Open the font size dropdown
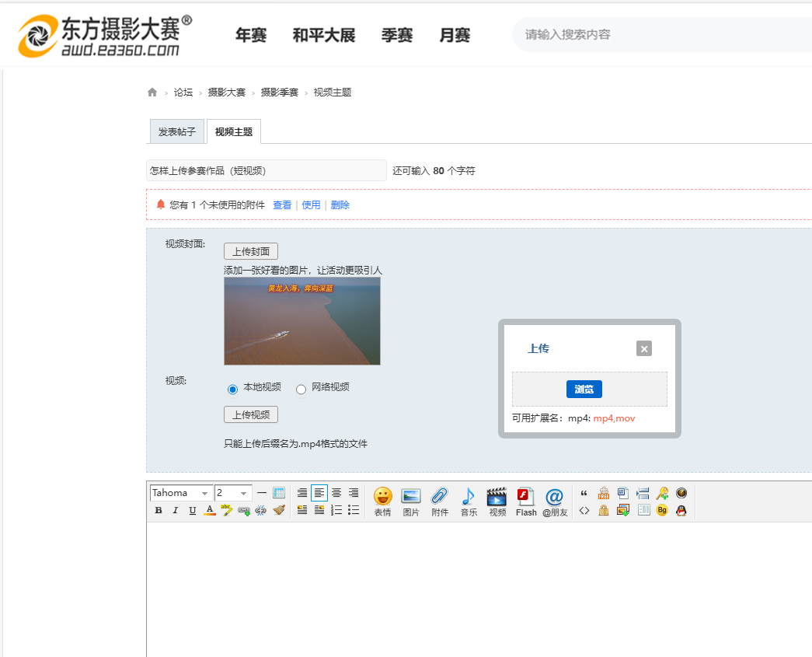812x657 pixels. point(233,493)
